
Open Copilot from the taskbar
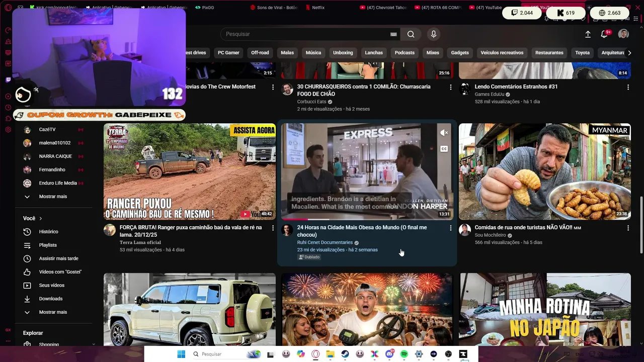point(301,354)
